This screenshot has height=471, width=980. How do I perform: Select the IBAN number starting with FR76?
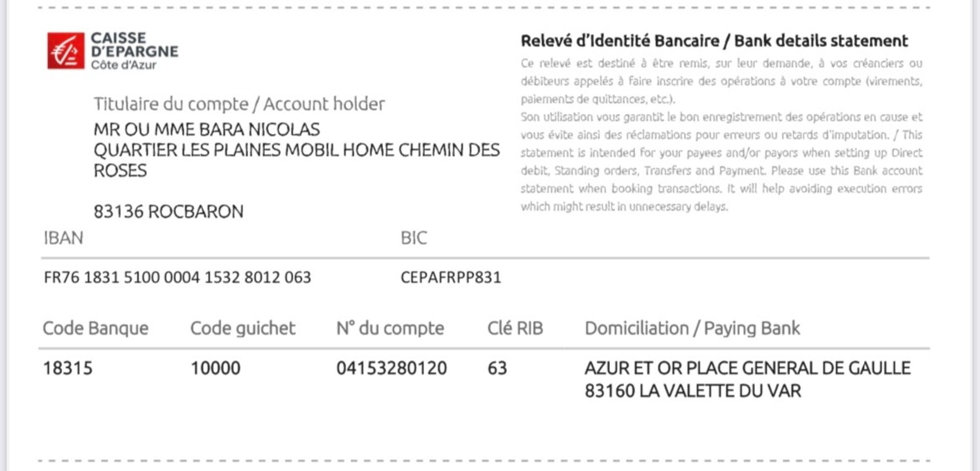(177, 277)
